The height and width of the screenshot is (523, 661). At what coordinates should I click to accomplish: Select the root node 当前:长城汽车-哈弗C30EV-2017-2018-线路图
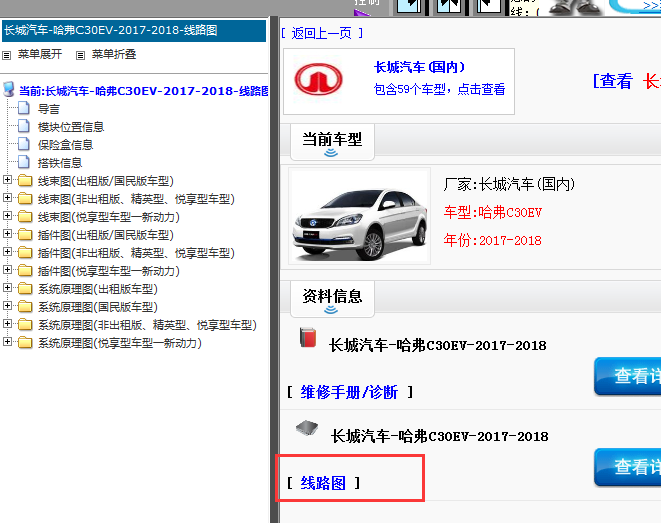pos(143,91)
